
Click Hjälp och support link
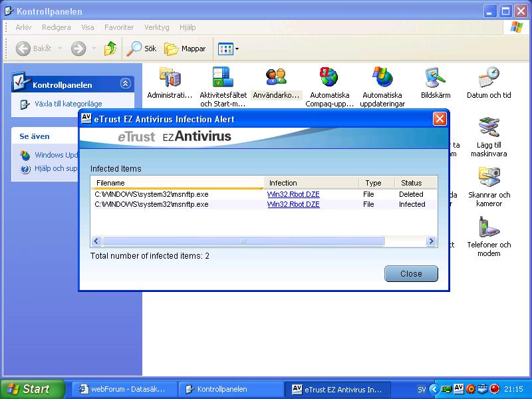coord(57,168)
